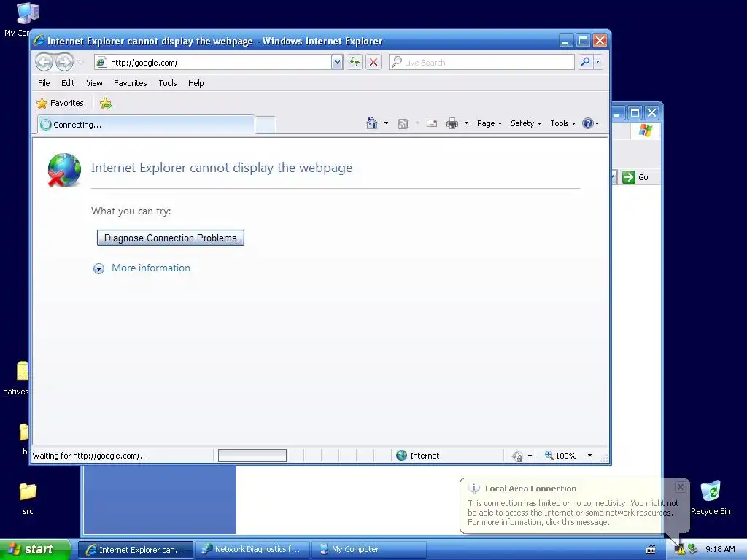Image resolution: width=747 pixels, height=560 pixels.
Task: Open the View menu
Action: pyautogui.click(x=94, y=83)
